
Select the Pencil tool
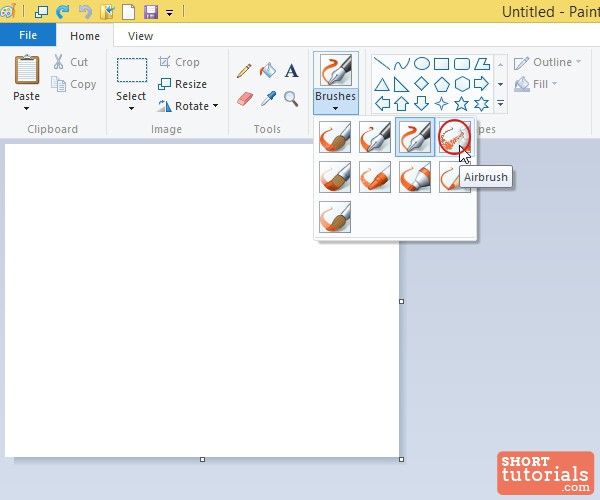244,71
